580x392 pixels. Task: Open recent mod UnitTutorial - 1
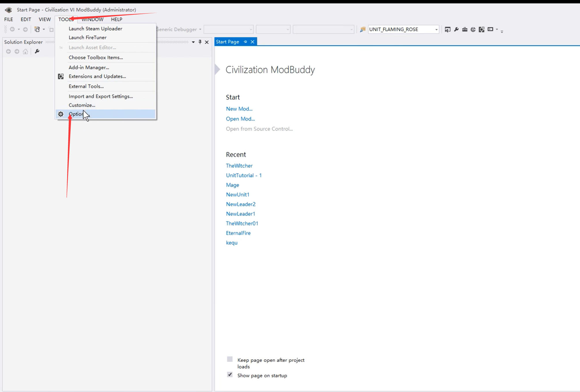click(244, 175)
